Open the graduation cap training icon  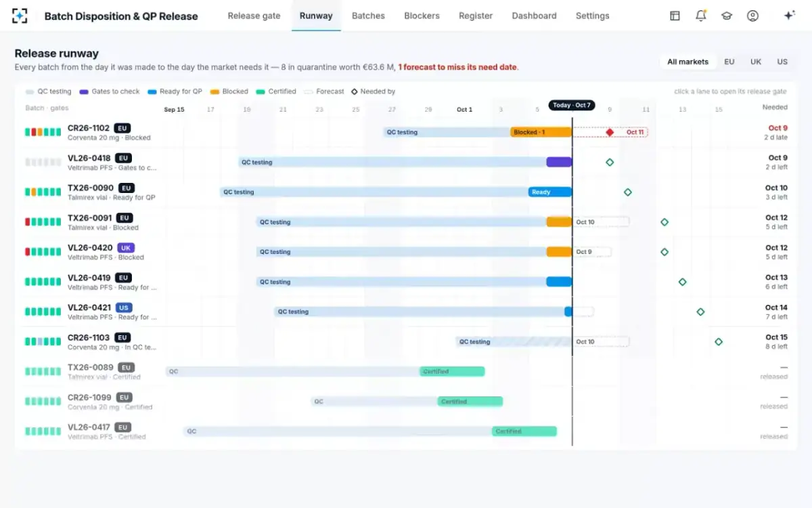pos(727,16)
